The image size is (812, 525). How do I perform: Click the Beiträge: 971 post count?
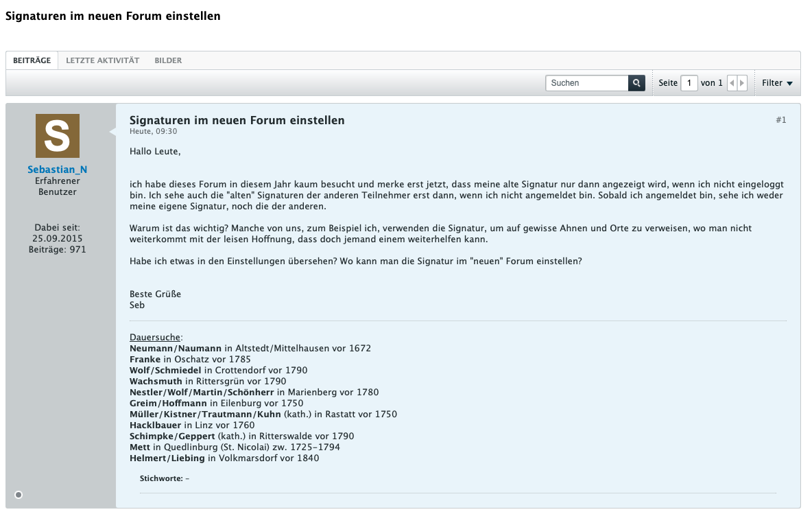click(58, 249)
